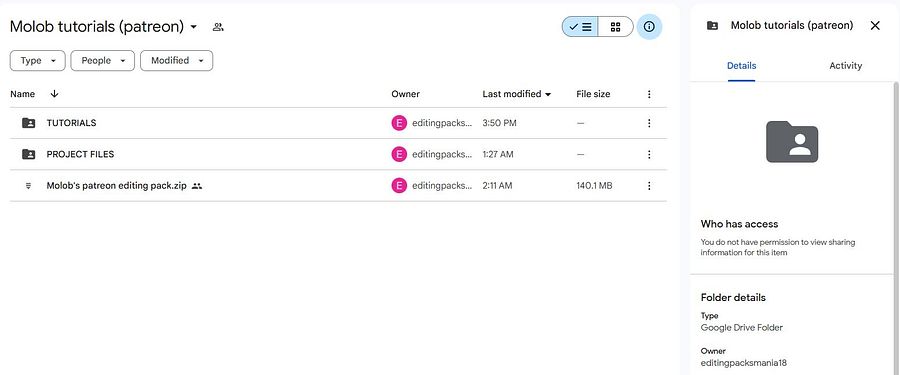Click the TUTORIALS shared folder icon
This screenshot has height=375, width=900.
(x=28, y=123)
